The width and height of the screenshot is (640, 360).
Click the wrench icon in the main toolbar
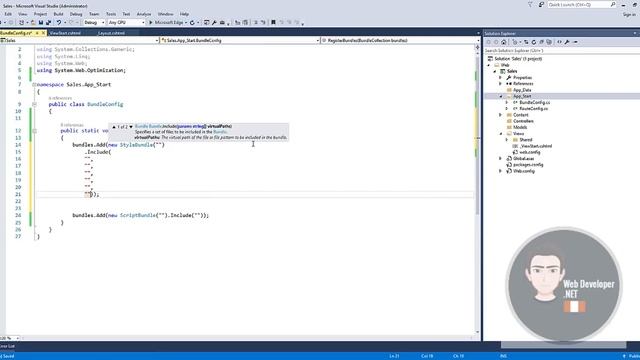click(x=214, y=22)
